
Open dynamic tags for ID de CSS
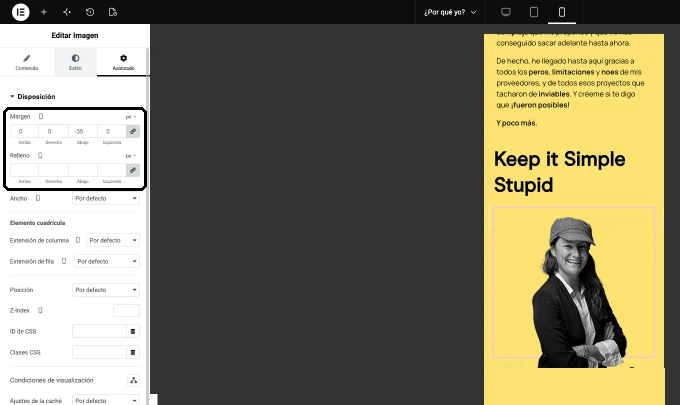[133, 331]
